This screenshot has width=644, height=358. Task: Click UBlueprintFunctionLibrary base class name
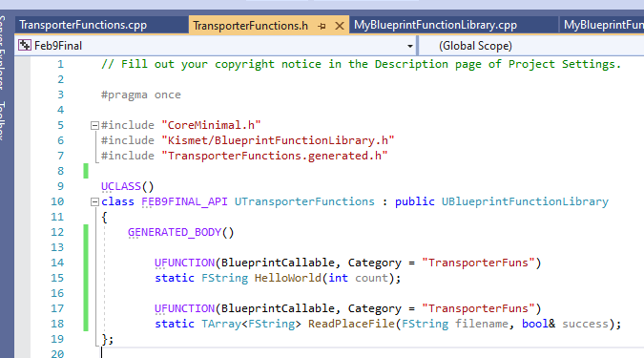[x=525, y=201]
